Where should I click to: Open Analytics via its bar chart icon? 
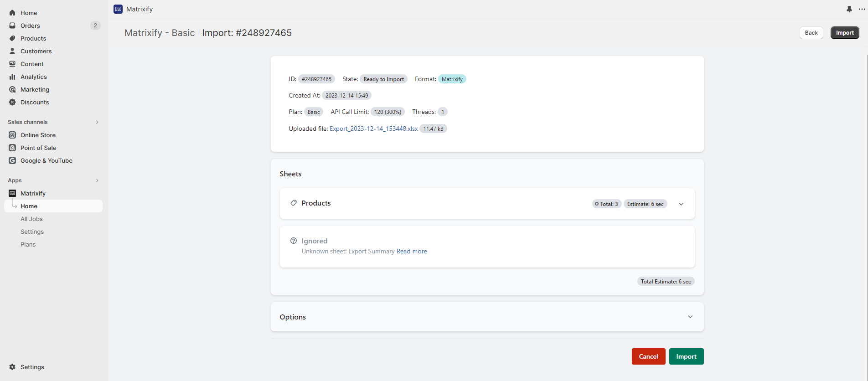(12, 77)
